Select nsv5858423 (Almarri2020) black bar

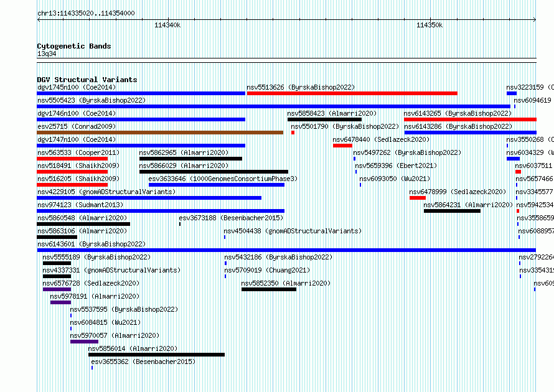pos(324,119)
